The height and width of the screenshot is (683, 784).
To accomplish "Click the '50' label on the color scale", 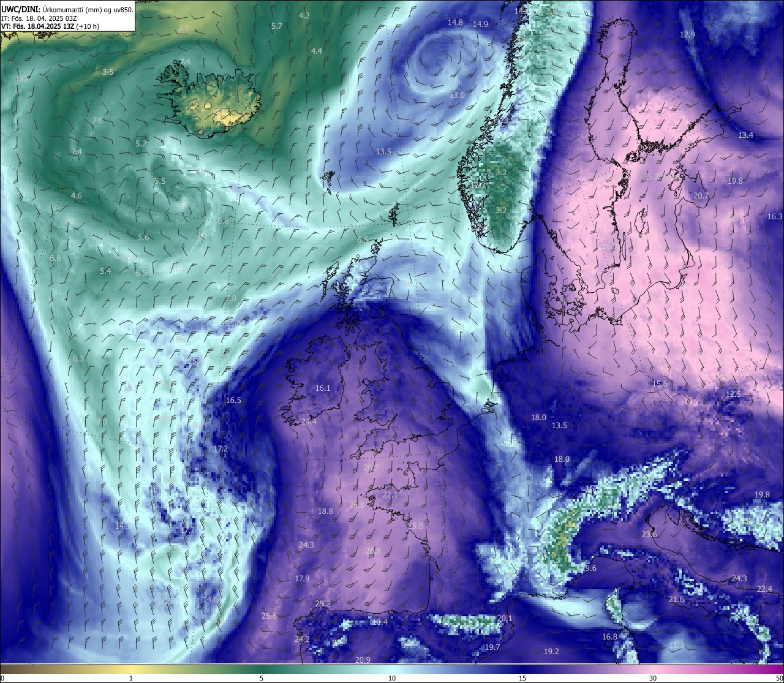I will tap(779, 678).
